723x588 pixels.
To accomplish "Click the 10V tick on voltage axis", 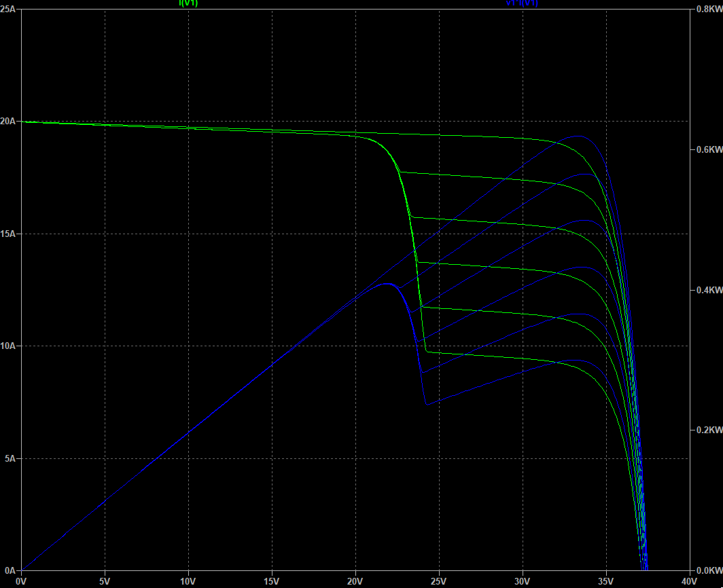I will click(x=188, y=581).
